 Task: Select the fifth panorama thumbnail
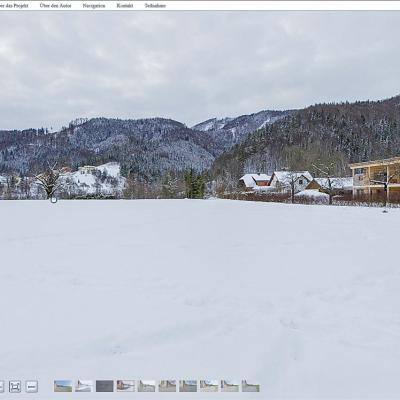(146, 386)
